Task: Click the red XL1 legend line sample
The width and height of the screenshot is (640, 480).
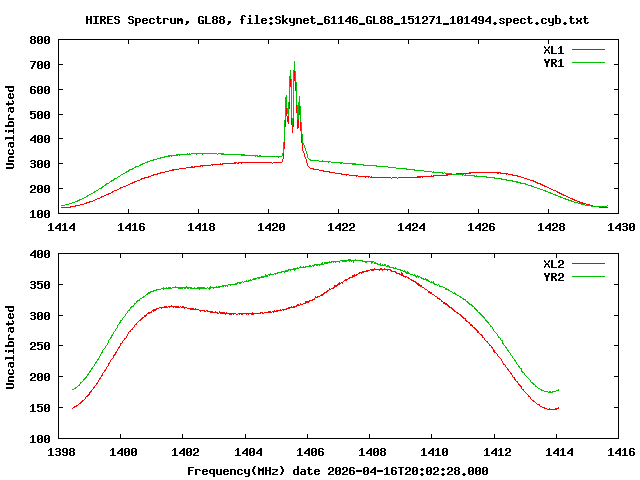Action: [588, 50]
